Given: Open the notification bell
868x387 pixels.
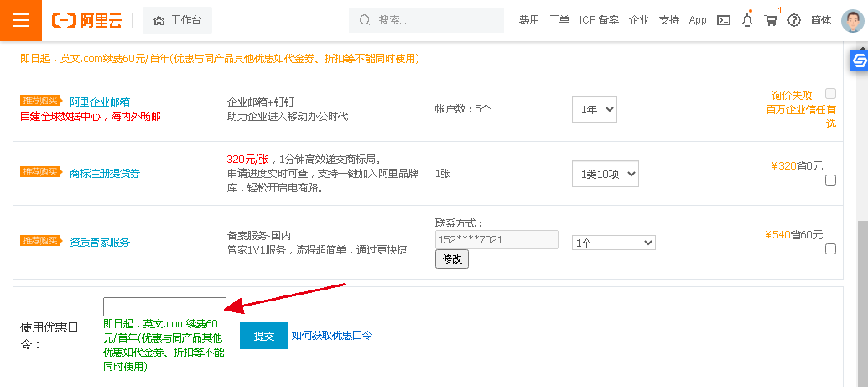Looking at the screenshot, I should click(747, 20).
